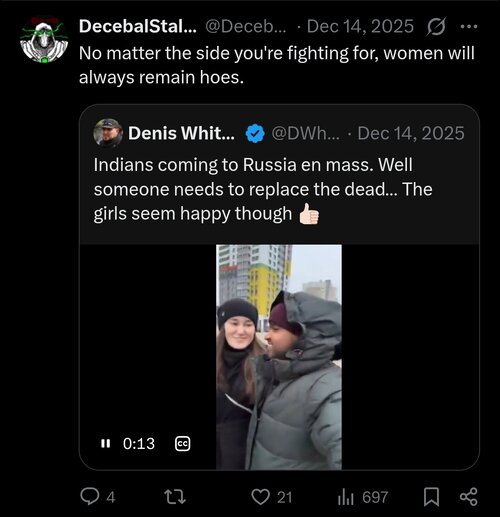Like the post with heart icon
Viewport: 500px width, 517px height.
point(260,497)
